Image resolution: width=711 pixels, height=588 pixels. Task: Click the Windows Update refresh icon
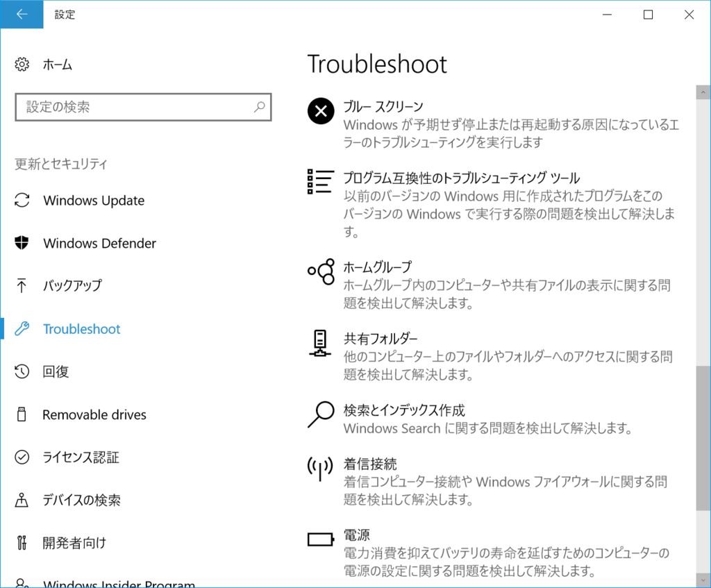point(22,201)
